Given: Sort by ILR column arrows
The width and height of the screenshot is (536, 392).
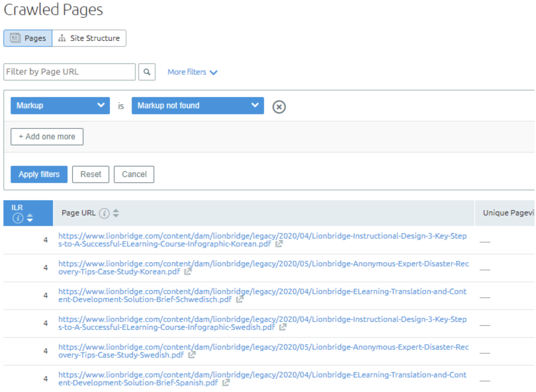Looking at the screenshot, I should (30, 218).
